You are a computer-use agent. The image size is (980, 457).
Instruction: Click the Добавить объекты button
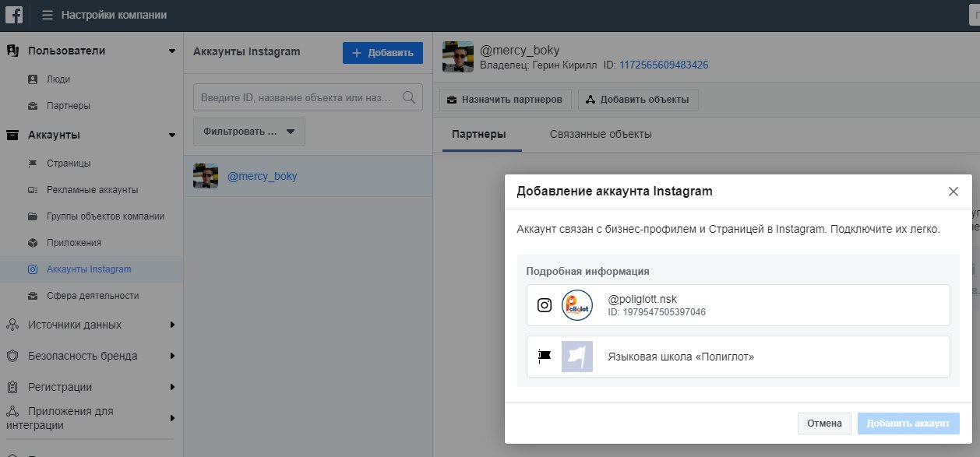pos(638,100)
